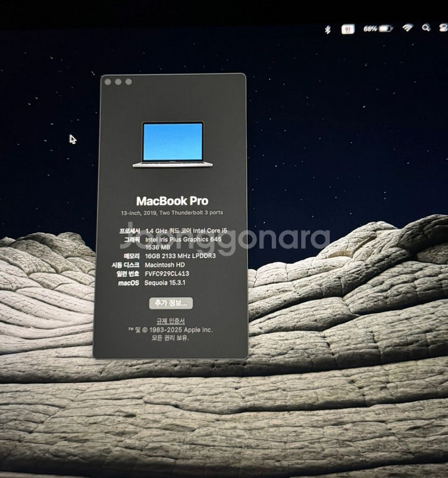This screenshot has height=478, width=448.
Task: Click the macOS label
Action: point(128,283)
